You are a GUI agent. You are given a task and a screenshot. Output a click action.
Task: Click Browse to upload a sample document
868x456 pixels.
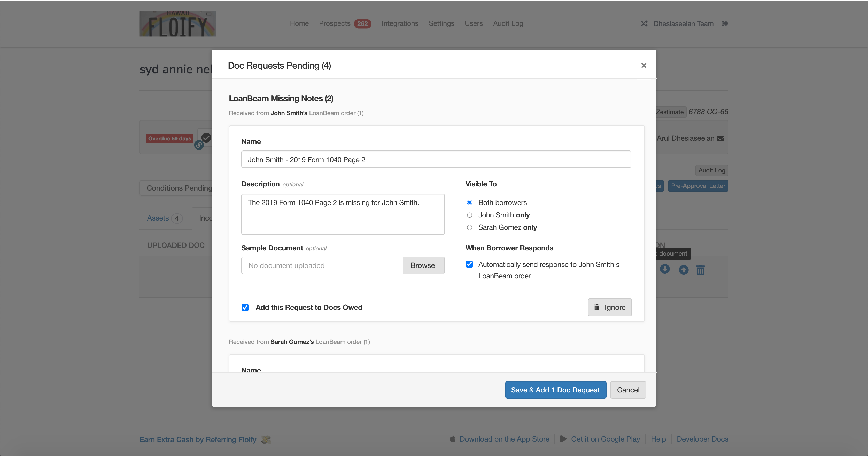(x=423, y=265)
